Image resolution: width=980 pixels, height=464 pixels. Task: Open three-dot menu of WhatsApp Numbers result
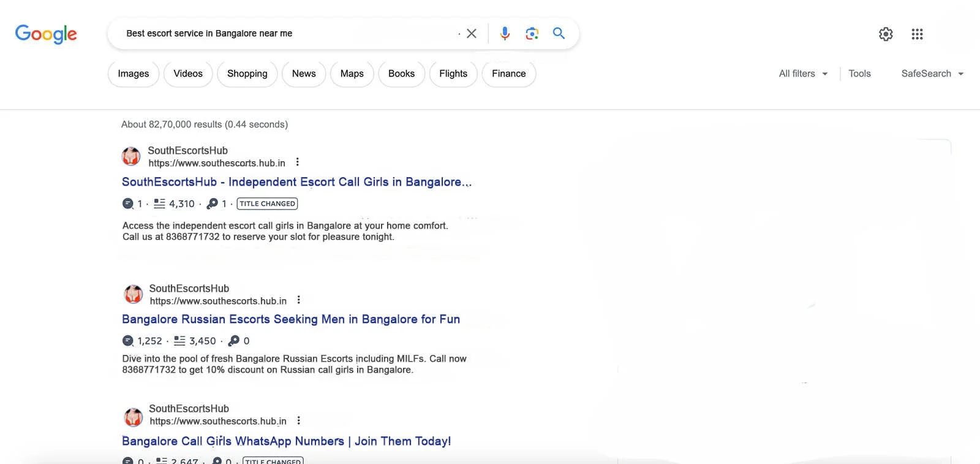pyautogui.click(x=298, y=420)
